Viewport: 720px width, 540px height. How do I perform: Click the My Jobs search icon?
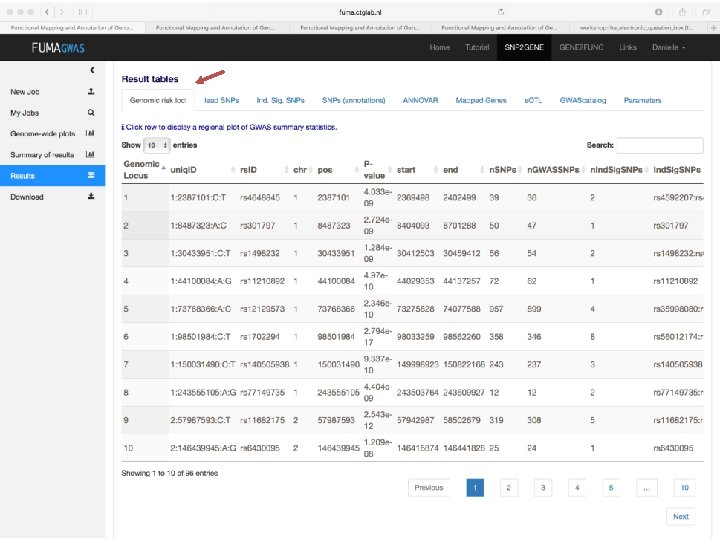click(91, 112)
